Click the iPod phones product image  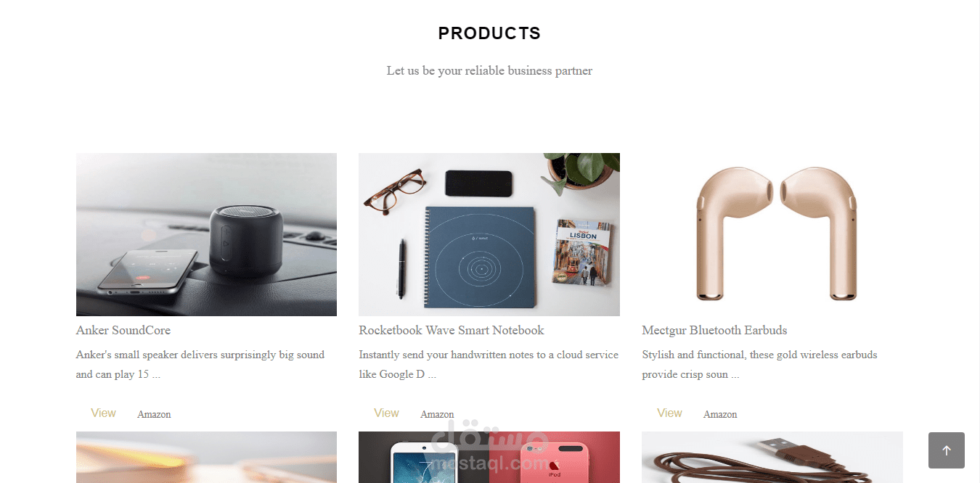pos(489,458)
